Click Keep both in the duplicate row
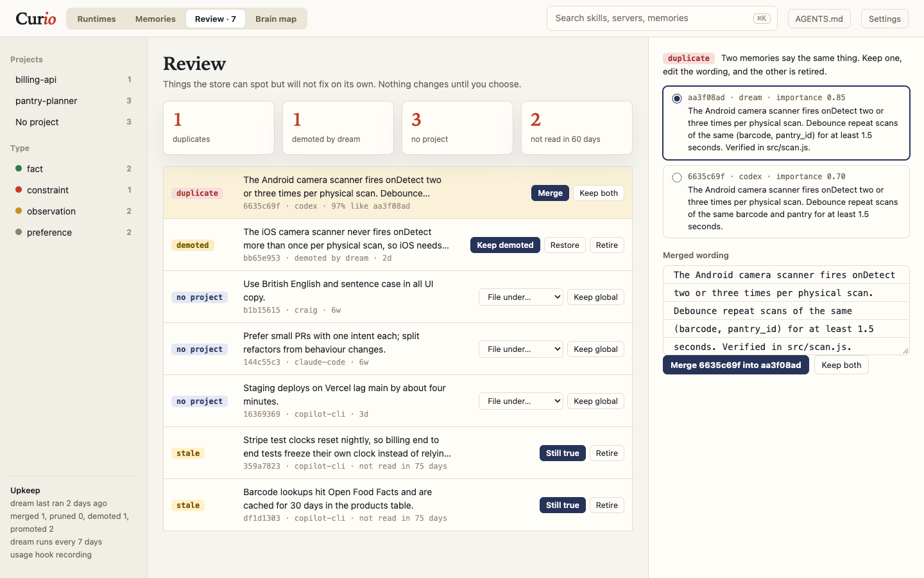This screenshot has width=924, height=578. click(x=599, y=193)
